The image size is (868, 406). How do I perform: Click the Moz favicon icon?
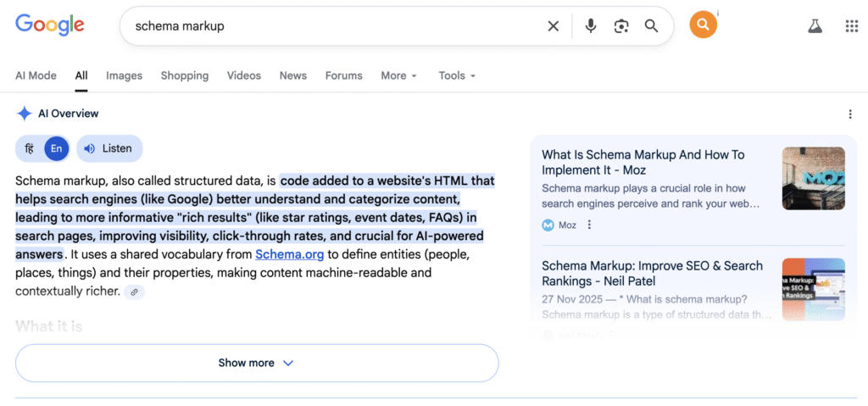[x=548, y=225]
